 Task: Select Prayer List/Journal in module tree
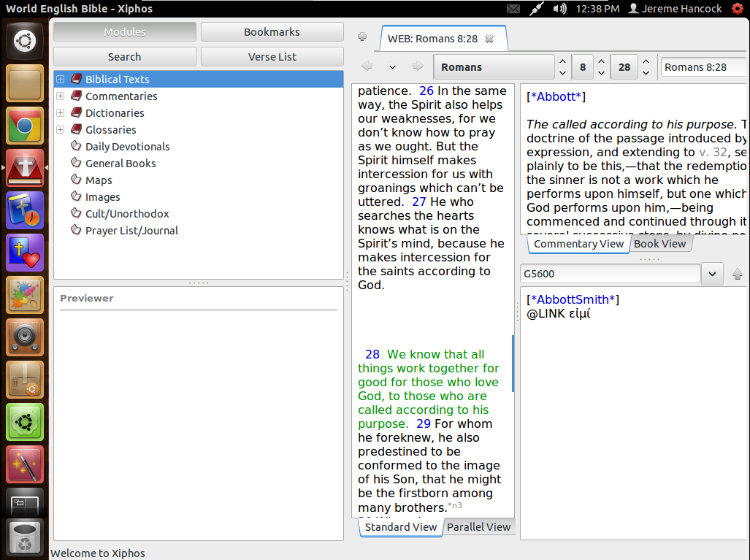pos(131,231)
